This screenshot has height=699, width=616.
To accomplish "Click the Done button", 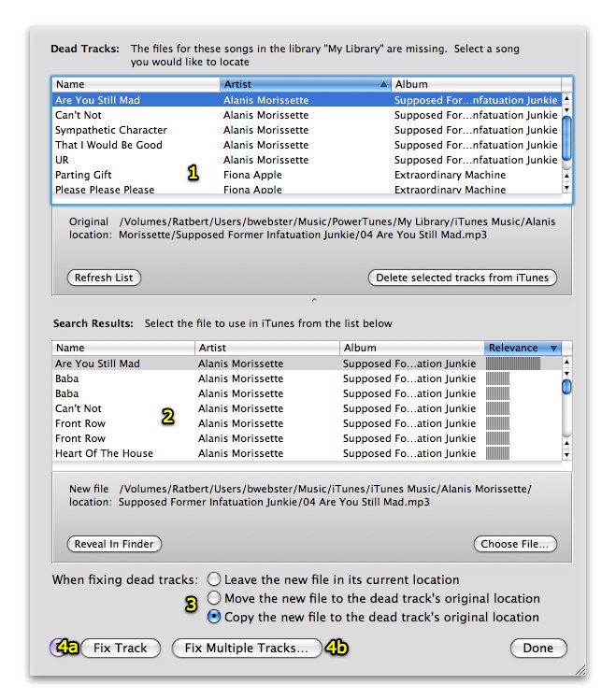I will (x=538, y=648).
